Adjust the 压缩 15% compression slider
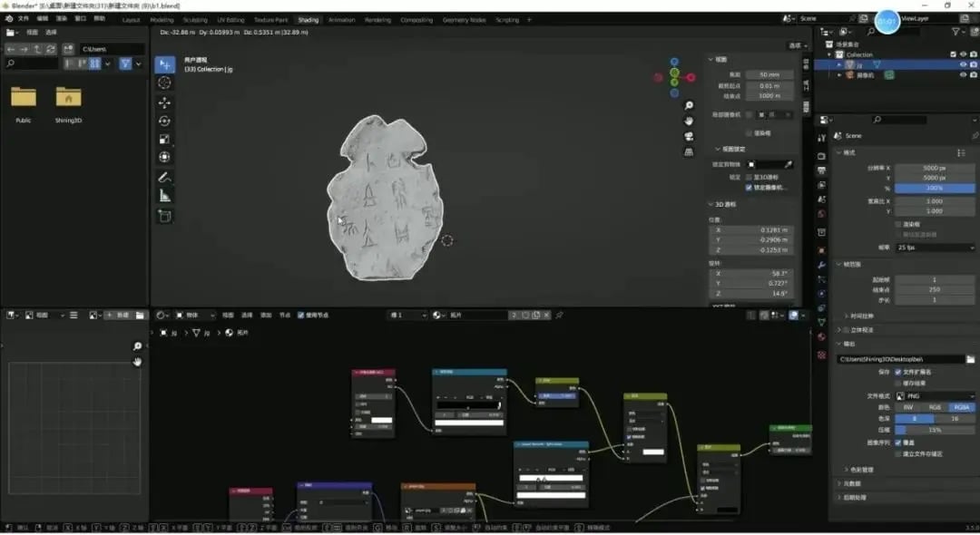Image resolution: width=980 pixels, height=535 pixels. [x=933, y=429]
